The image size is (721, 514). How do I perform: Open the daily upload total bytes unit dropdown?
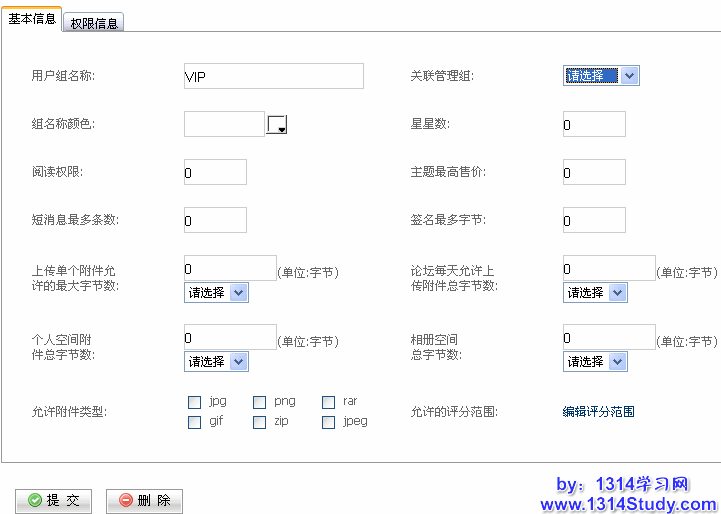(x=595, y=293)
